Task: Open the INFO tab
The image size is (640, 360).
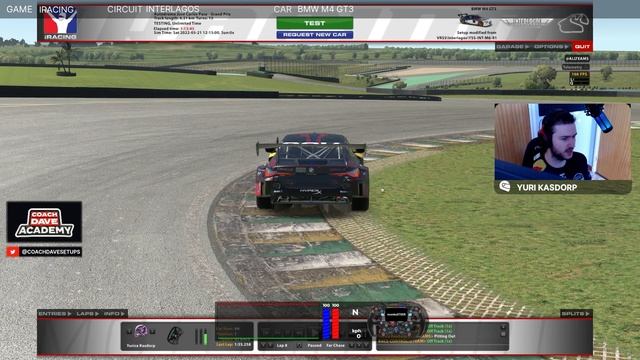Action: (x=114, y=313)
